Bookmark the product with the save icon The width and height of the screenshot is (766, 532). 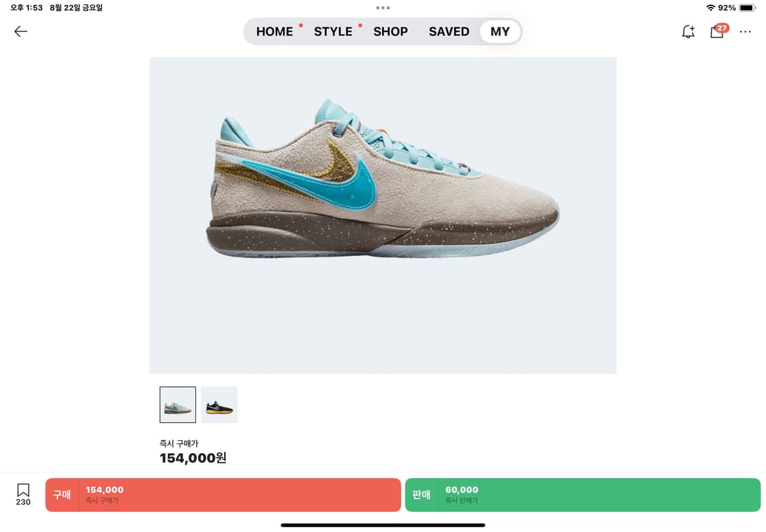point(23,495)
